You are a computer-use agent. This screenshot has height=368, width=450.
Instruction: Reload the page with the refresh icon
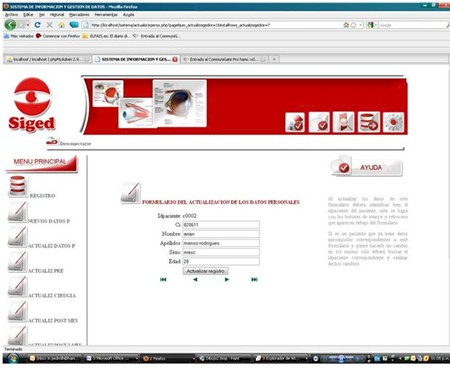(x=37, y=25)
